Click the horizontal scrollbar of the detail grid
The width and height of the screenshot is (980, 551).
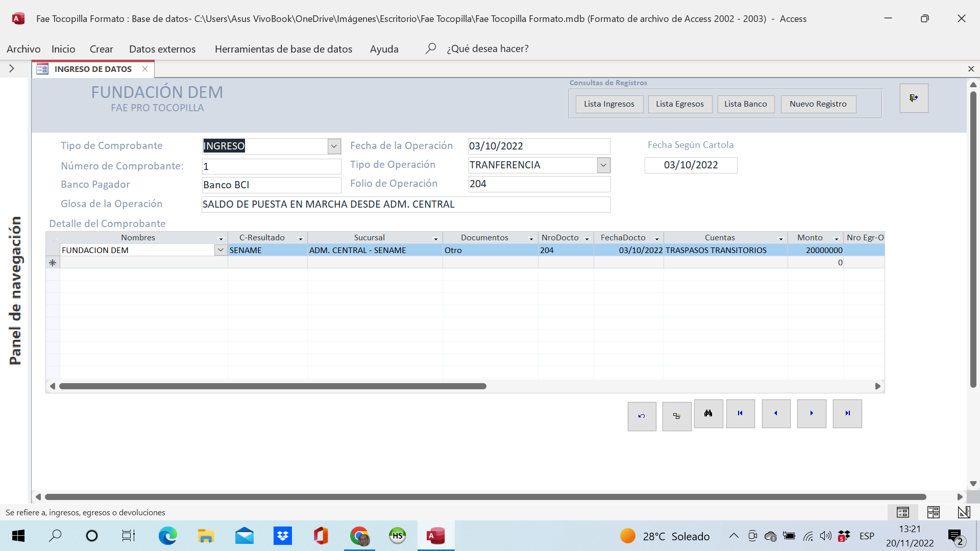pyautogui.click(x=273, y=386)
